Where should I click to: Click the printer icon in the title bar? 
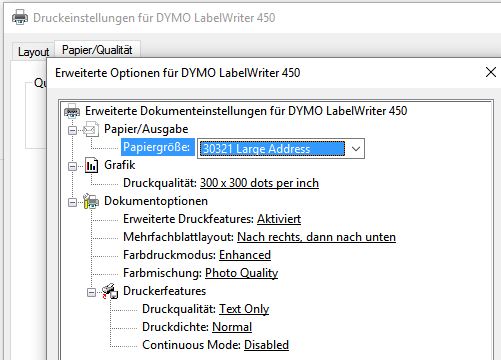[x=20, y=17]
